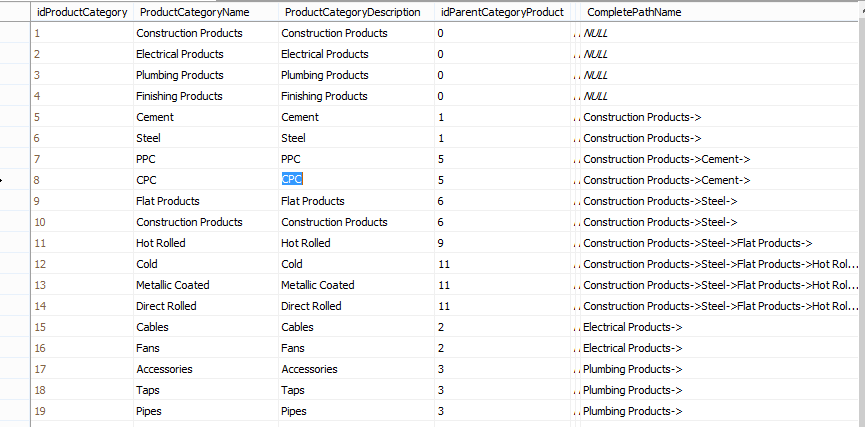Image resolution: width=865 pixels, height=427 pixels.
Task: Select Cables in the ProductCategoryName column
Action: 152,327
